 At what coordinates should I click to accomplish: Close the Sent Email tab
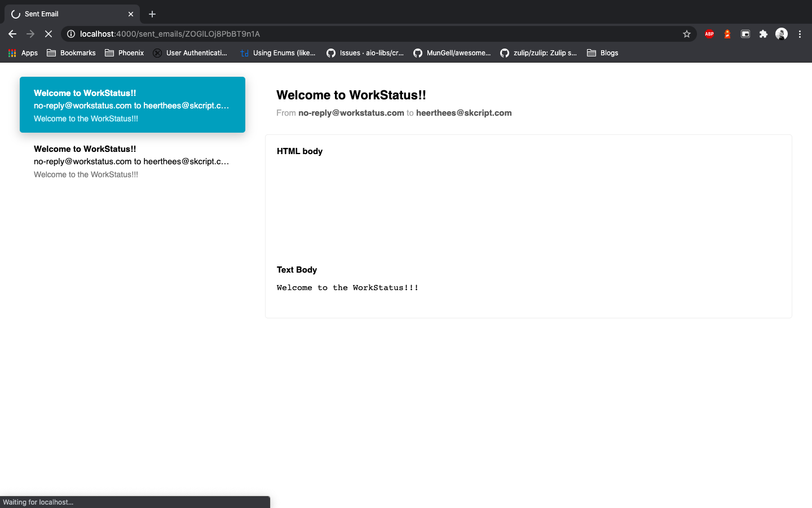tap(131, 14)
